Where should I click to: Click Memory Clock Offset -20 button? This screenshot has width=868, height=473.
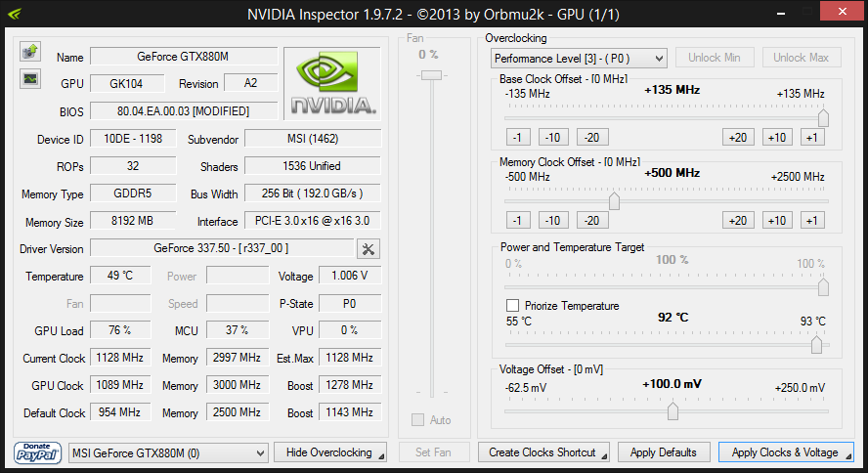pyautogui.click(x=592, y=220)
